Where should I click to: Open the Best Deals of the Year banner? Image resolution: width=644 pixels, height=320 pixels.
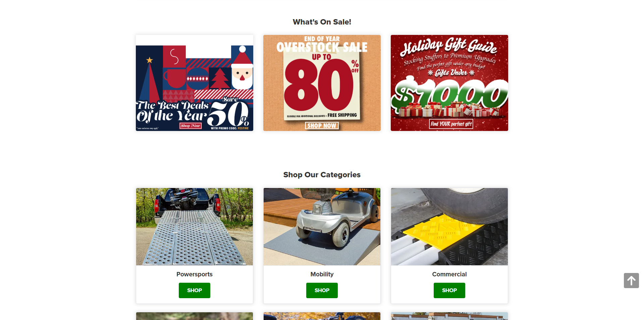point(195,83)
